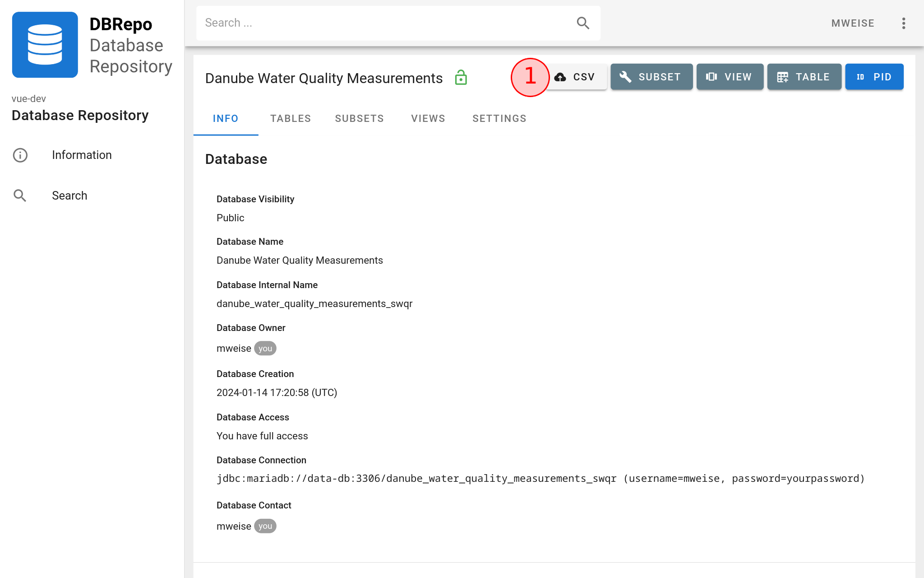
Task: Click the green open-lock visibility icon
Action: click(x=461, y=78)
